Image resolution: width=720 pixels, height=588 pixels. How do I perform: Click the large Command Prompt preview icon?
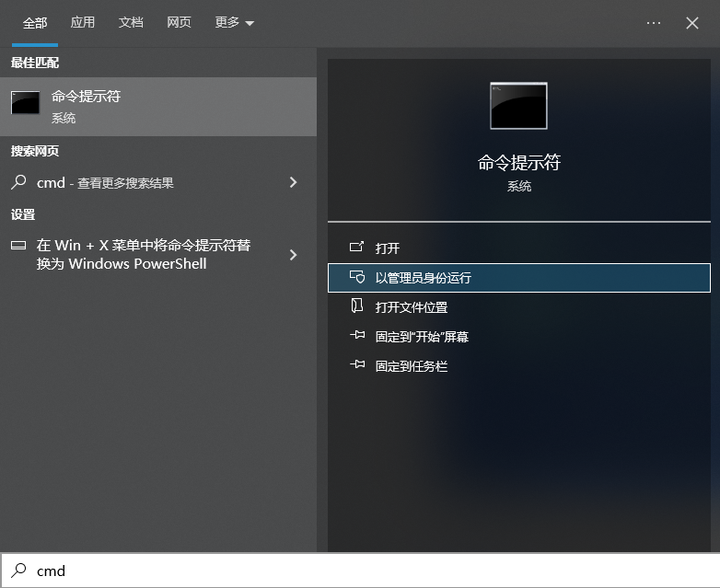pyautogui.click(x=519, y=106)
